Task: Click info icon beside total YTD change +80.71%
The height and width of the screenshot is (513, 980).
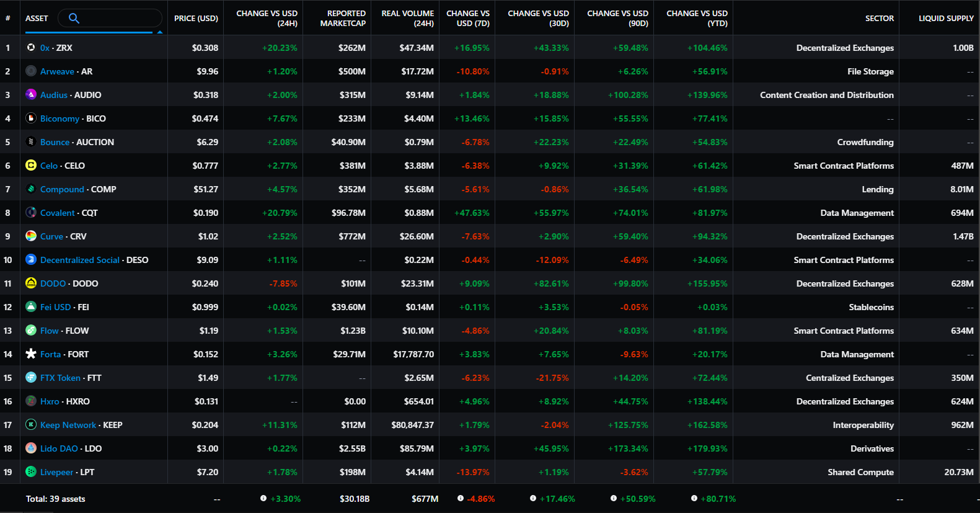Action: (x=694, y=498)
